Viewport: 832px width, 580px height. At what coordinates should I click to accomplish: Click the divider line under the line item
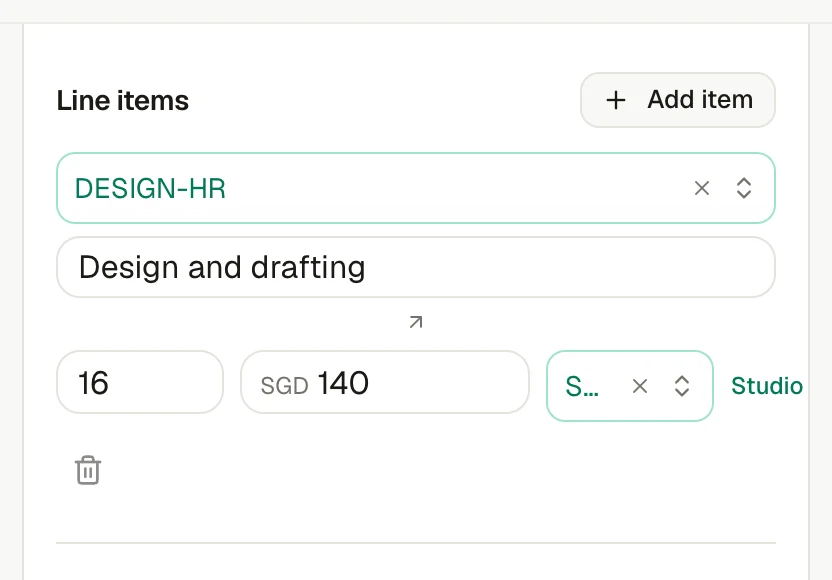(415, 543)
